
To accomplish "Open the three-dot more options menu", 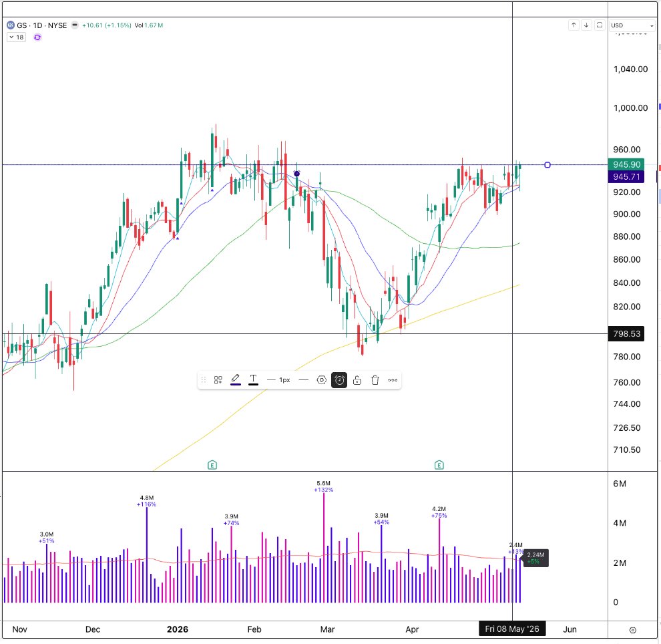I will 393,380.
